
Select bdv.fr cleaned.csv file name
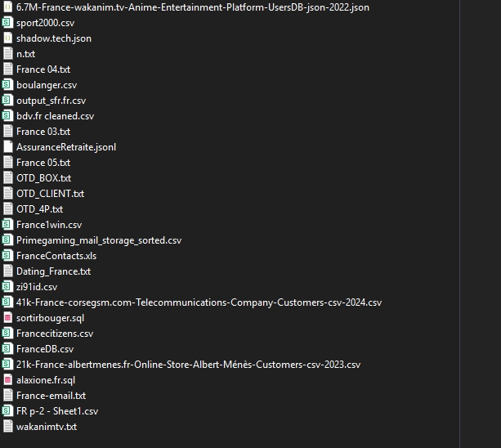(55, 116)
